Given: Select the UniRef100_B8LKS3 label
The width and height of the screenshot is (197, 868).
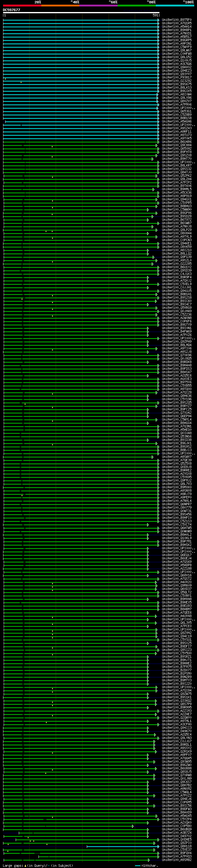Looking at the screenshot, I should 177,88.
